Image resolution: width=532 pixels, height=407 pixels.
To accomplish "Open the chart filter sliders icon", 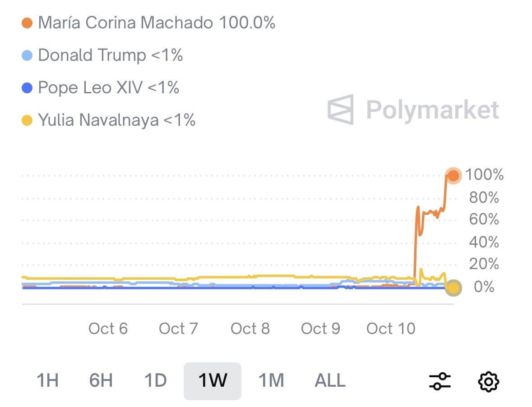I will [x=439, y=381].
